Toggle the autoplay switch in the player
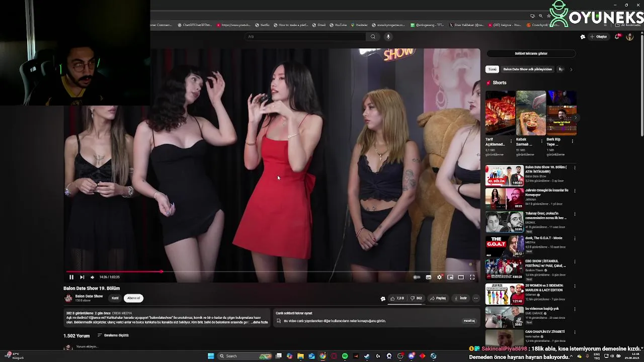The width and height of the screenshot is (644, 362). (x=417, y=277)
